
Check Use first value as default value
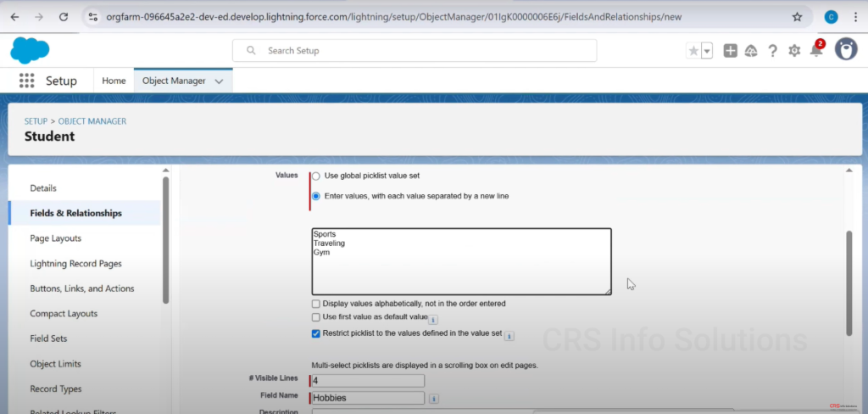pyautogui.click(x=316, y=317)
